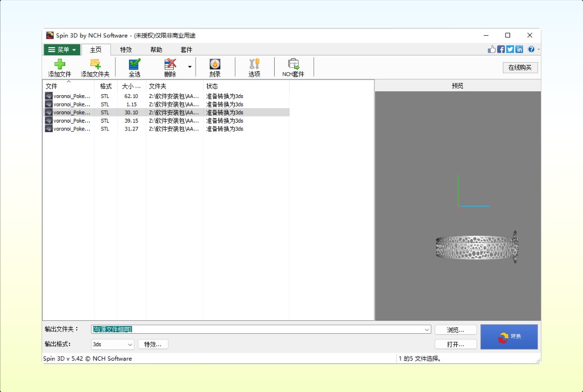Viewport: 583px width, 392px height.
Task: Switch to the 主页 tab
Action: [x=95, y=49]
